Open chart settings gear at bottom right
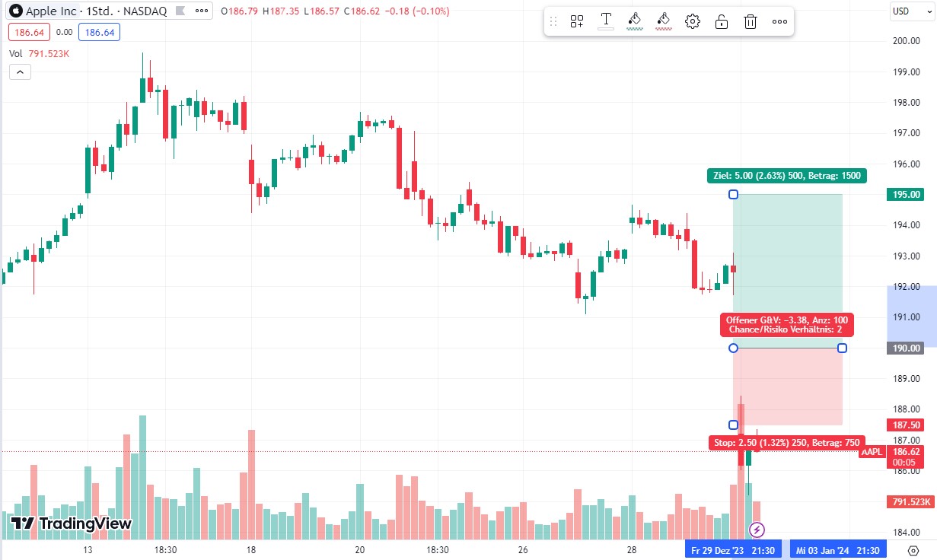This screenshot has height=560, width=937. 913,550
